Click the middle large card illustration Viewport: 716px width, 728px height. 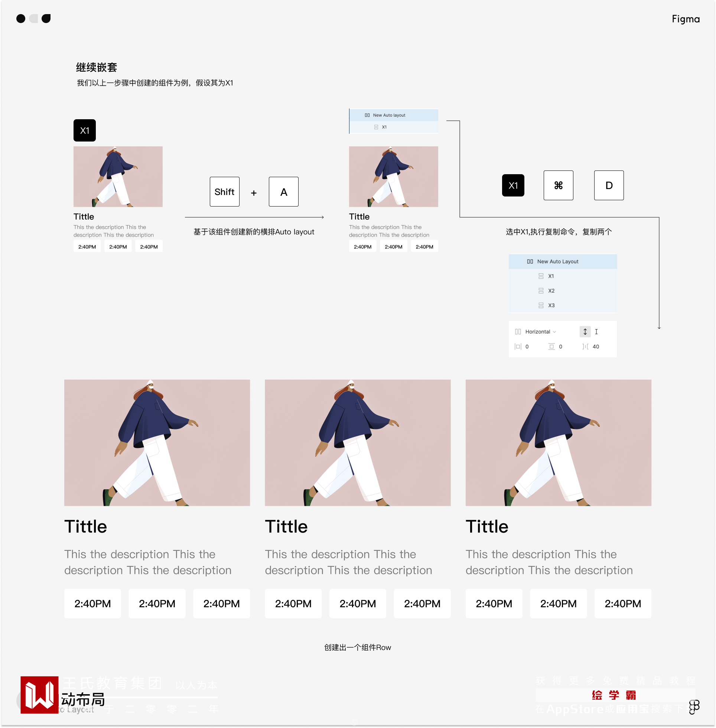357,443
